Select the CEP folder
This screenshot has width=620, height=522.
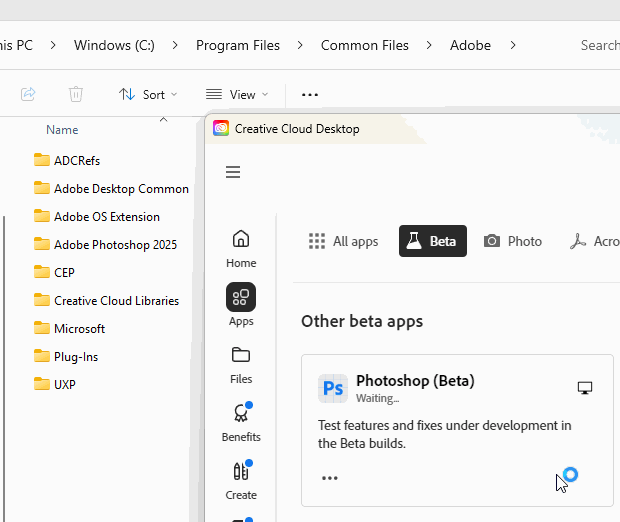point(54,272)
